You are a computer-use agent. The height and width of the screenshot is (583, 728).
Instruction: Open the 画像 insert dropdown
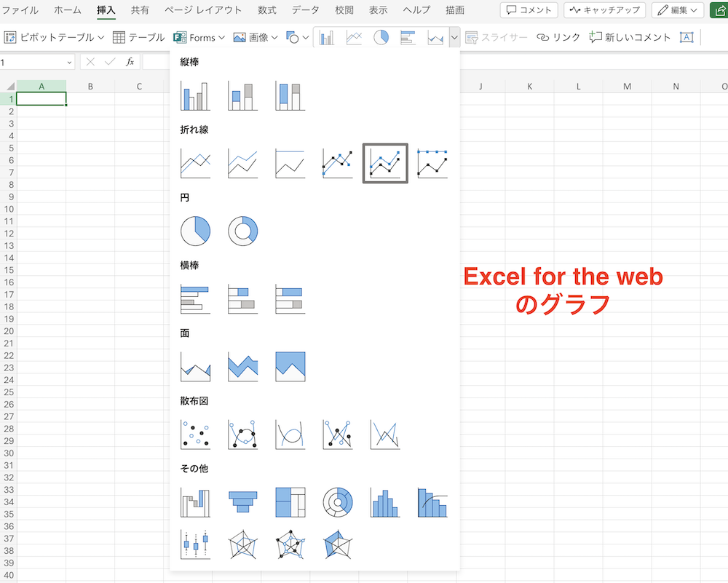pos(255,37)
